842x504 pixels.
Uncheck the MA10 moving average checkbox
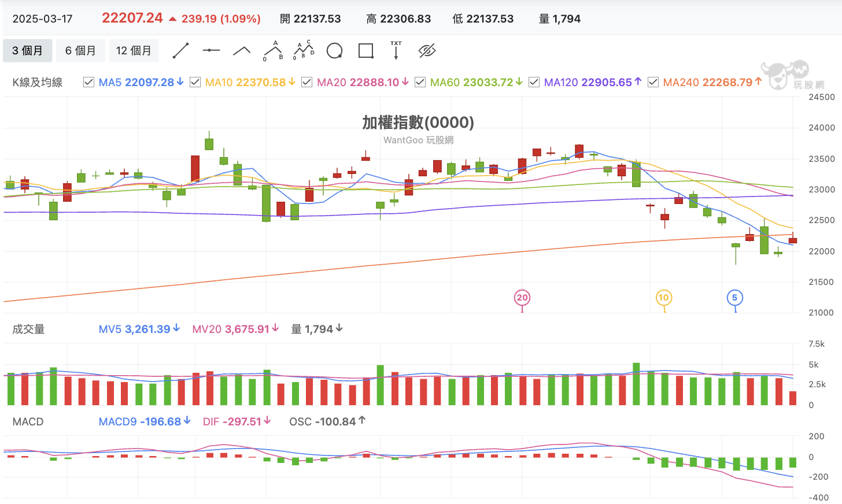pos(195,82)
